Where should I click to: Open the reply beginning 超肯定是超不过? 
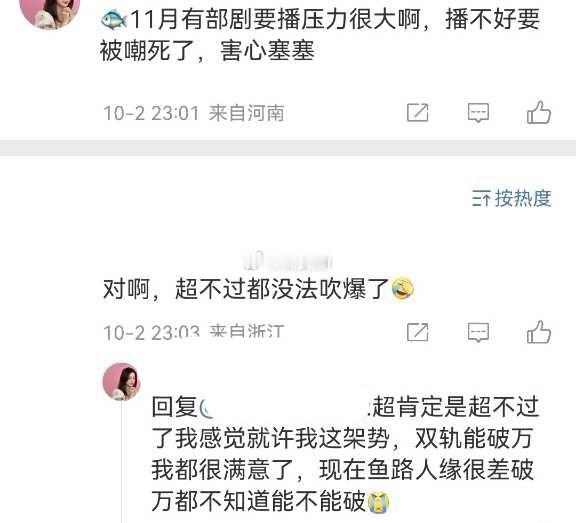[x=345, y=454]
